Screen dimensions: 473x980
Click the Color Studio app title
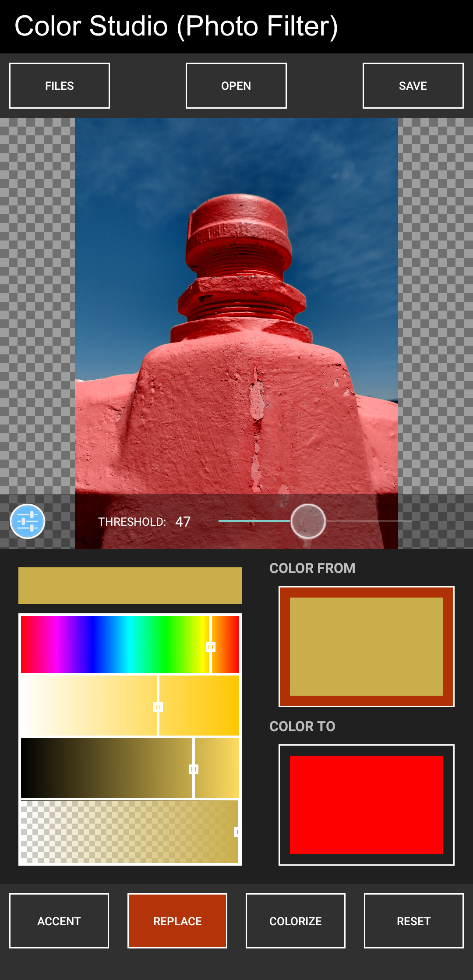coord(176,26)
